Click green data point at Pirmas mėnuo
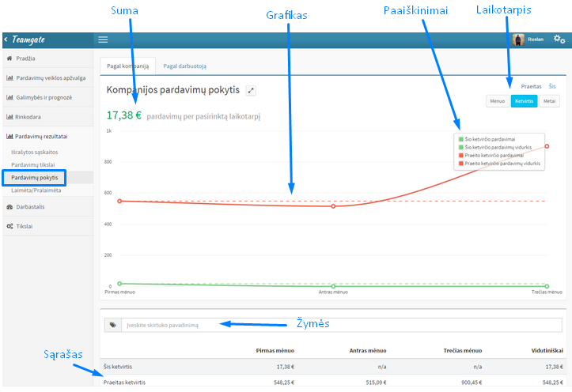Viewport: 572px width, 392px height. (119, 284)
